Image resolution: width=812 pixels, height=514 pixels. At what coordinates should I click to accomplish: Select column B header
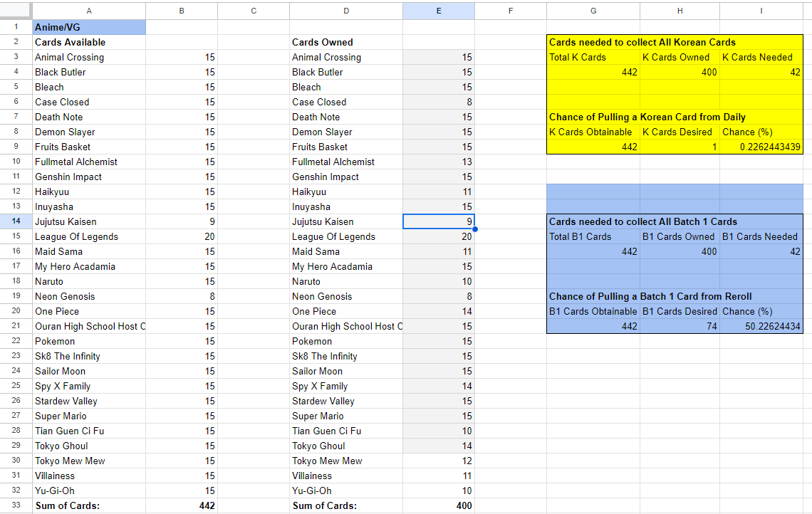point(181,11)
